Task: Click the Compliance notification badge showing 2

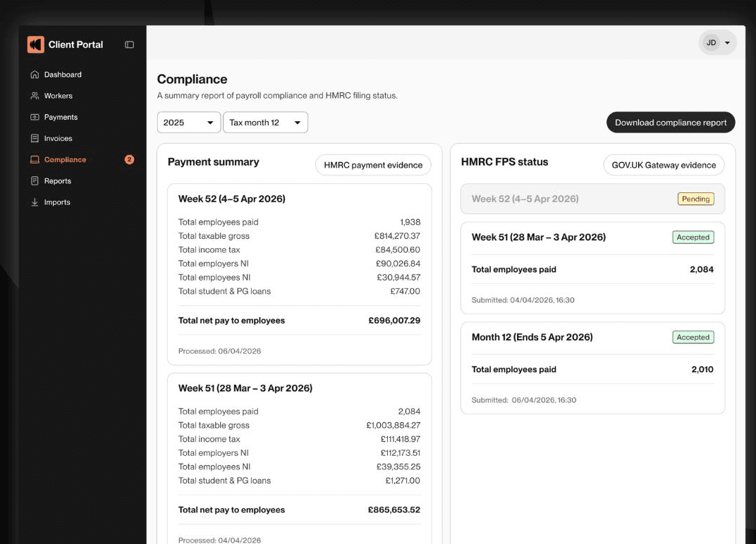Action: point(129,159)
